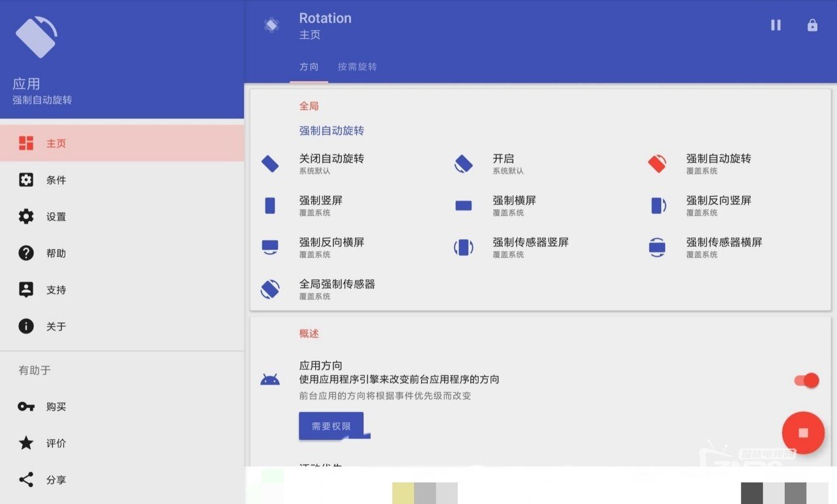837x504 pixels.
Task: Click the 强制反向横屏 label text
Action: pyautogui.click(x=332, y=242)
